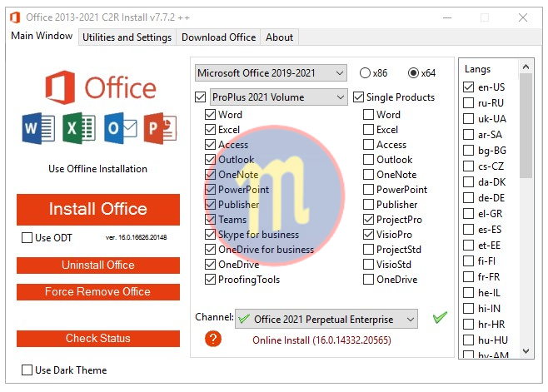The width and height of the screenshot is (548, 392).
Task: Uncheck the VisioPro single product
Action: coord(368,235)
